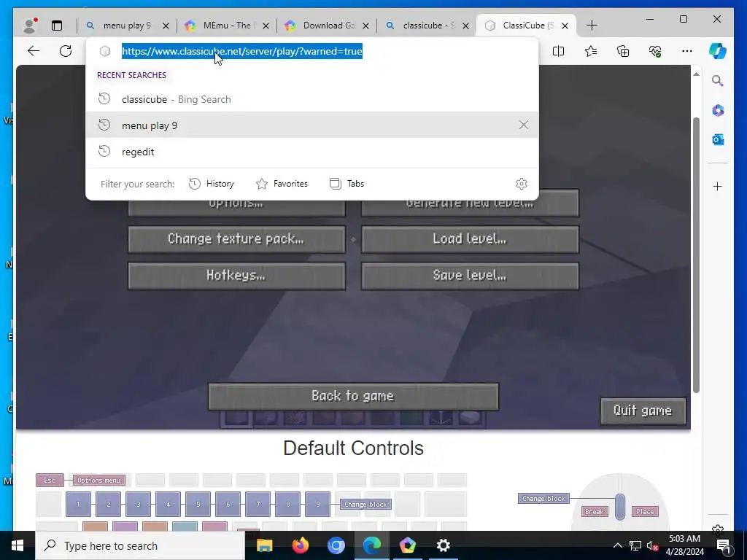Open the Windows Start menu

pos(18,545)
